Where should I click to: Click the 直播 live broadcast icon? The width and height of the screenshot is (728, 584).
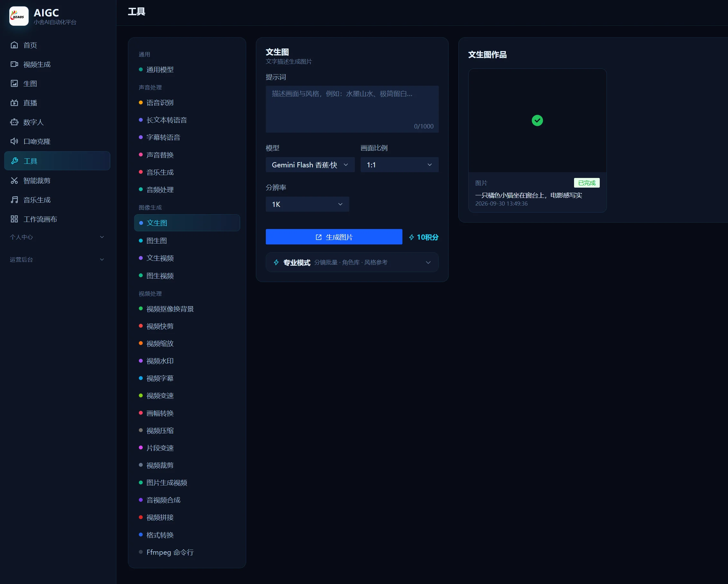pyautogui.click(x=14, y=102)
